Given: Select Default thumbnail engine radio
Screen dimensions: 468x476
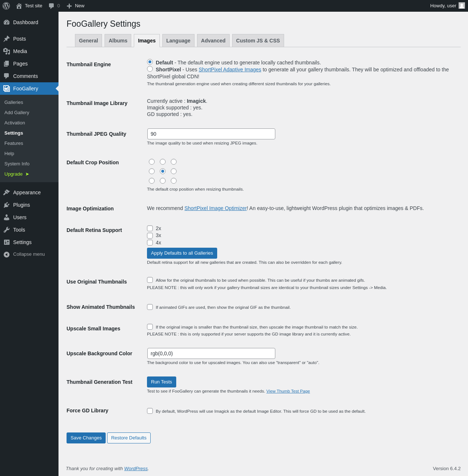Looking at the screenshot, I should point(150,62).
